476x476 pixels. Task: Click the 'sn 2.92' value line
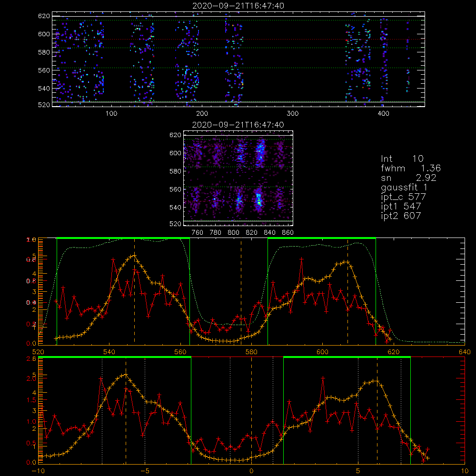408,178
